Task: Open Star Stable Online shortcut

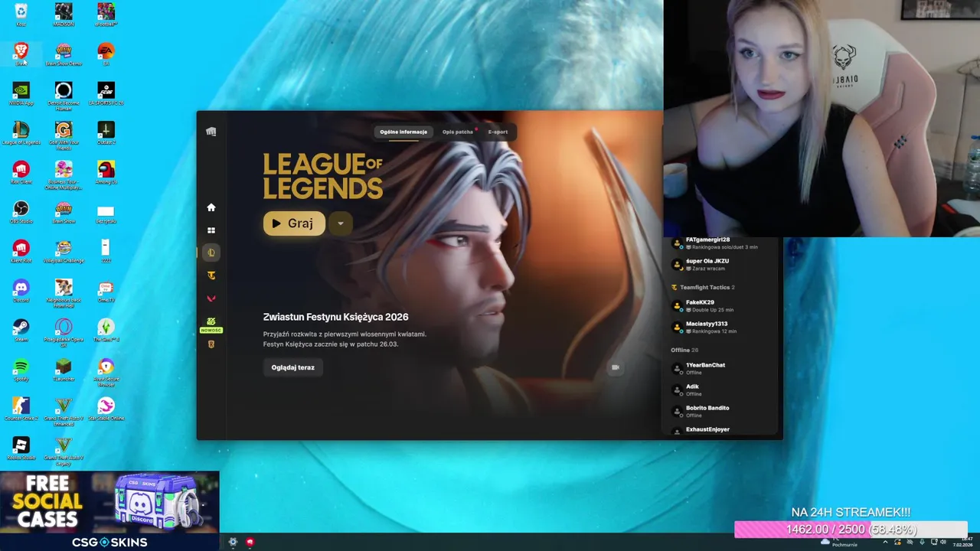Action: [106, 409]
